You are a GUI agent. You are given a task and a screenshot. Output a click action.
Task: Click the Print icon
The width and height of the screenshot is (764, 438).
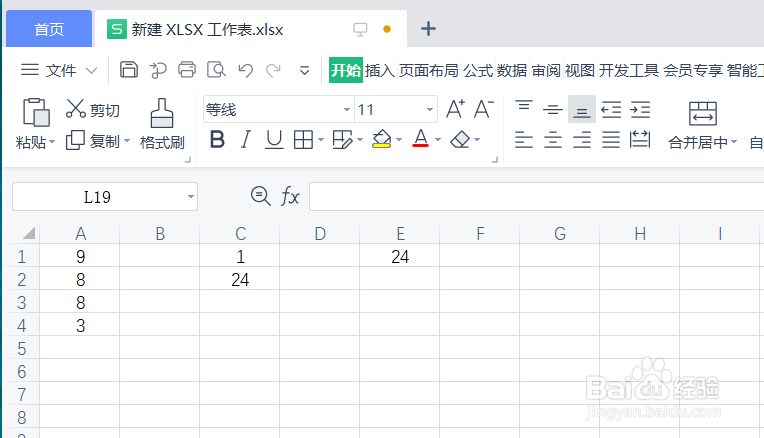pyautogui.click(x=187, y=70)
